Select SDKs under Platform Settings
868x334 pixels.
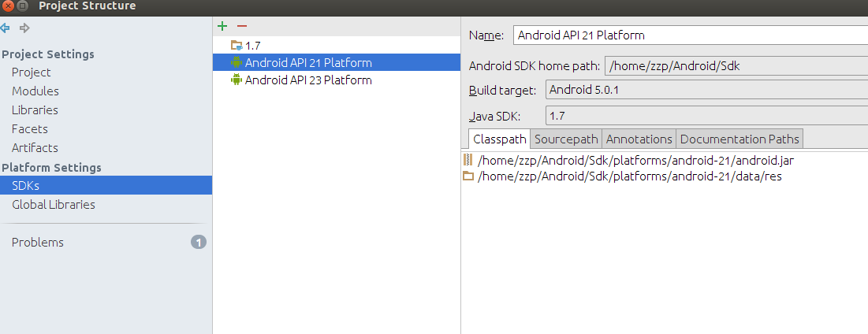pos(106,185)
